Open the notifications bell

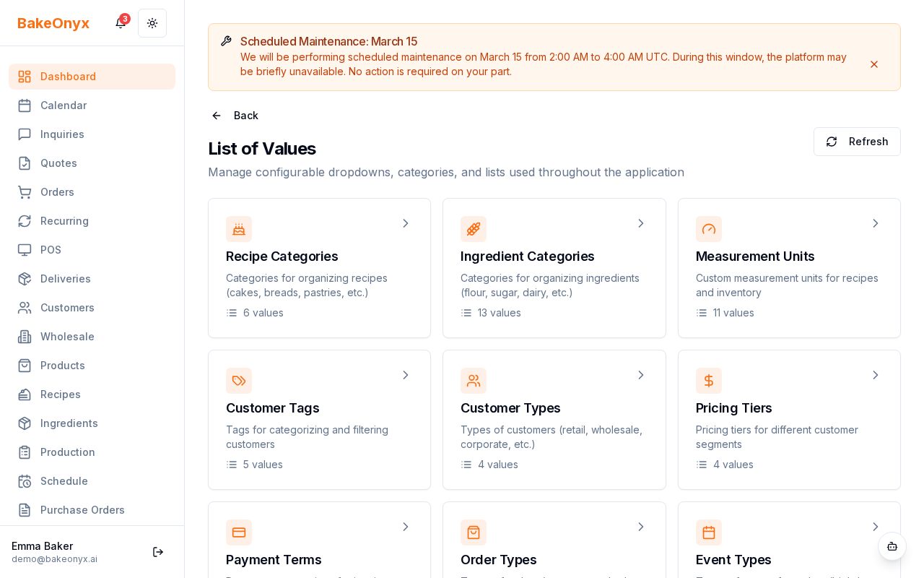point(120,23)
